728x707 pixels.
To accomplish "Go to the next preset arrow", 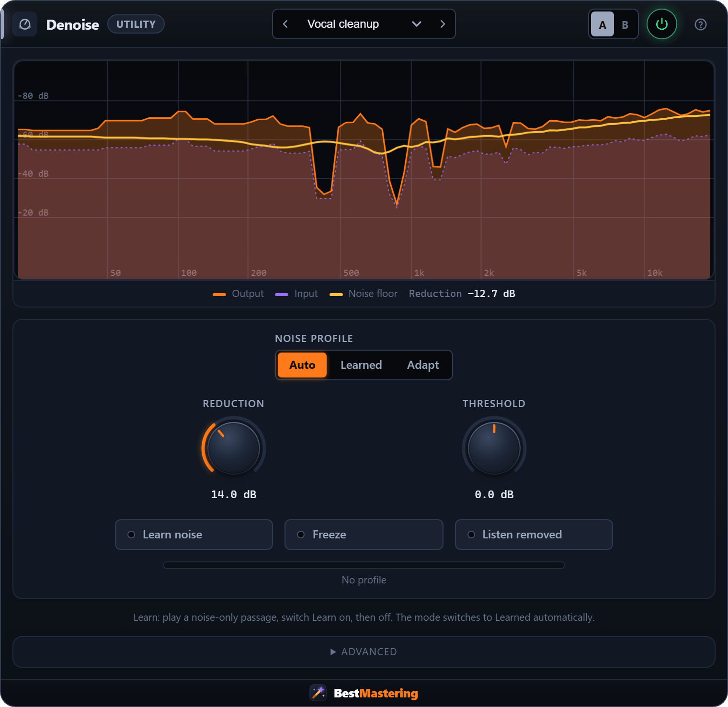I will (x=443, y=24).
